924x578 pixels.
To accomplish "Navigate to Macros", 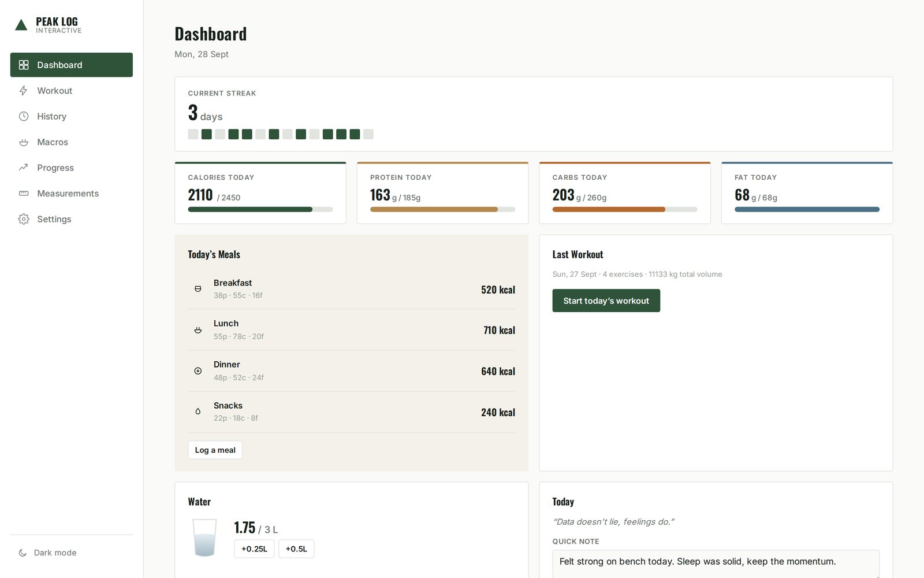I will click(x=72, y=142).
